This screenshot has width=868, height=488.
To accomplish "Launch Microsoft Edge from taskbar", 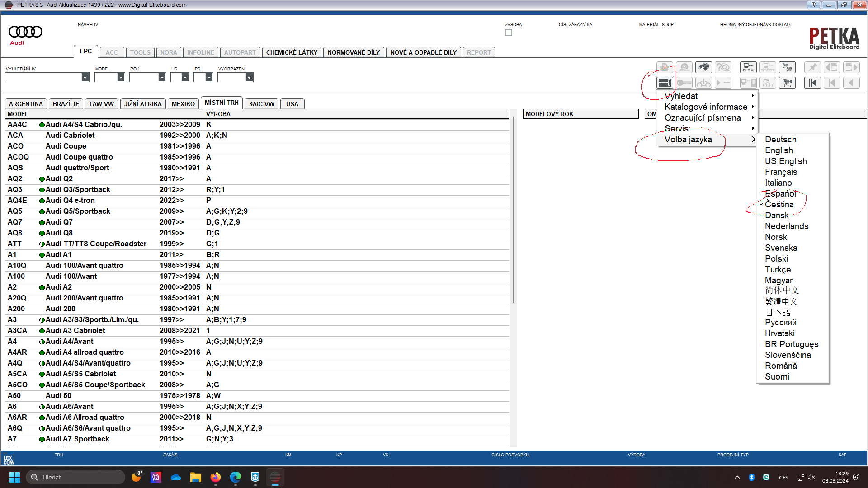I will (236, 477).
